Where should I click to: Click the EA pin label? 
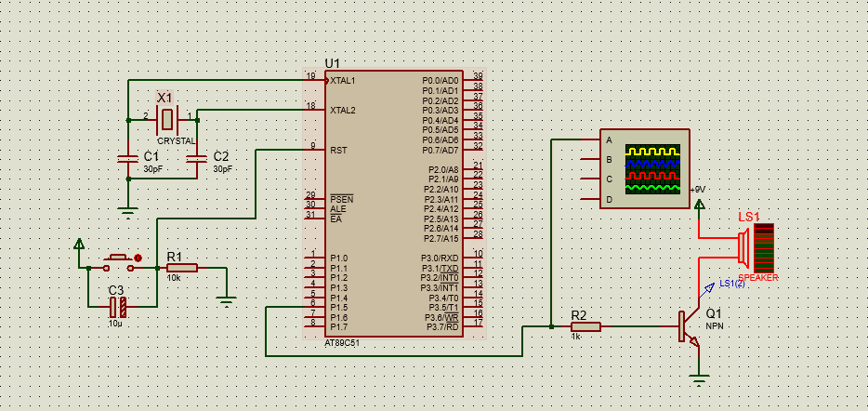[x=335, y=219]
